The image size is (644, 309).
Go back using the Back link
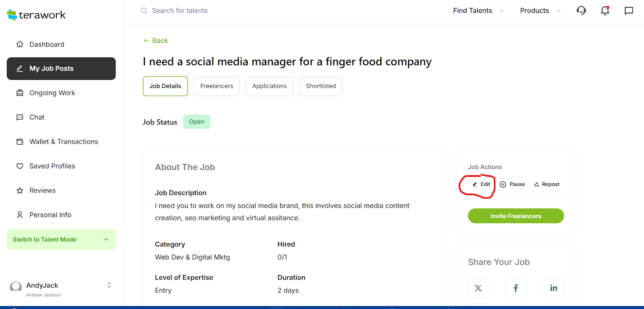pos(156,41)
